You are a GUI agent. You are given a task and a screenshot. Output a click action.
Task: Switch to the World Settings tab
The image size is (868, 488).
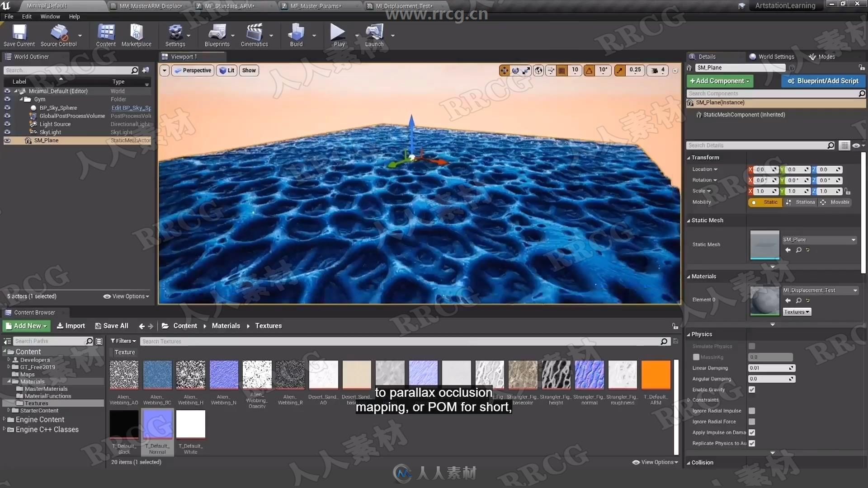tap(772, 56)
